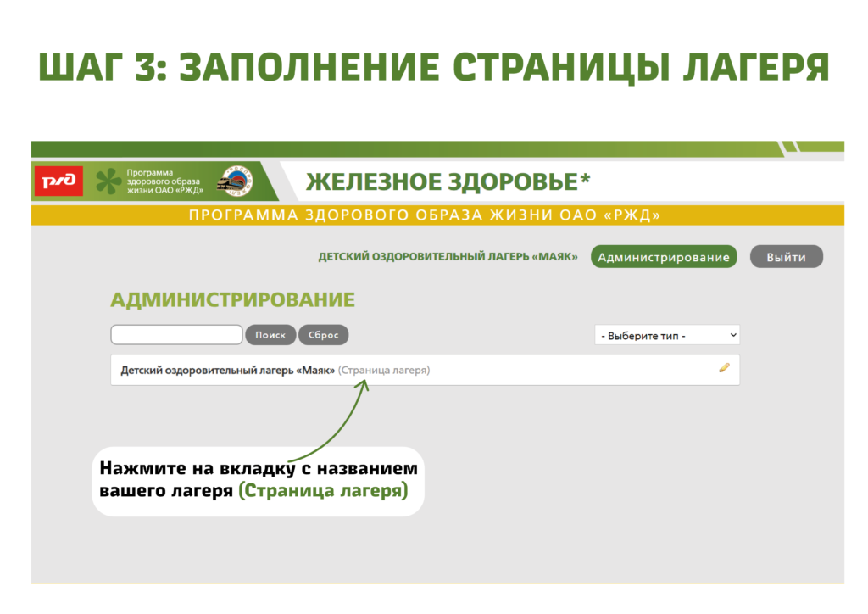Open the Администрирование menu button
868x614 pixels.
point(664,257)
